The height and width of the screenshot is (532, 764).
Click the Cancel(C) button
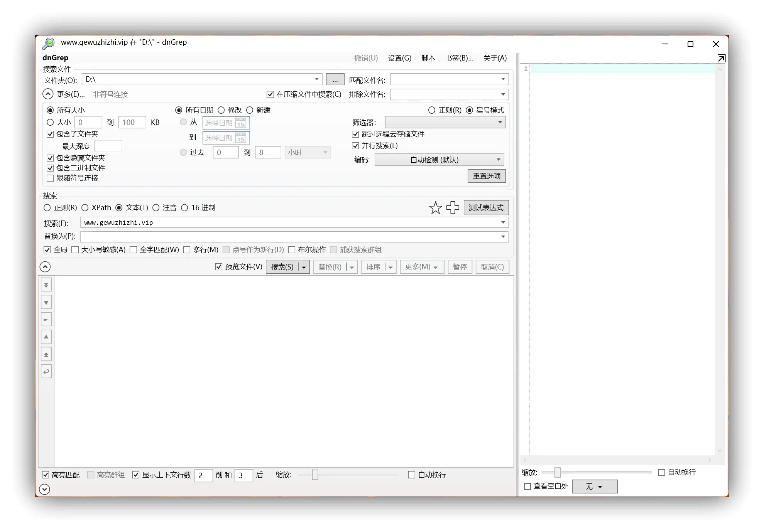tap(492, 267)
